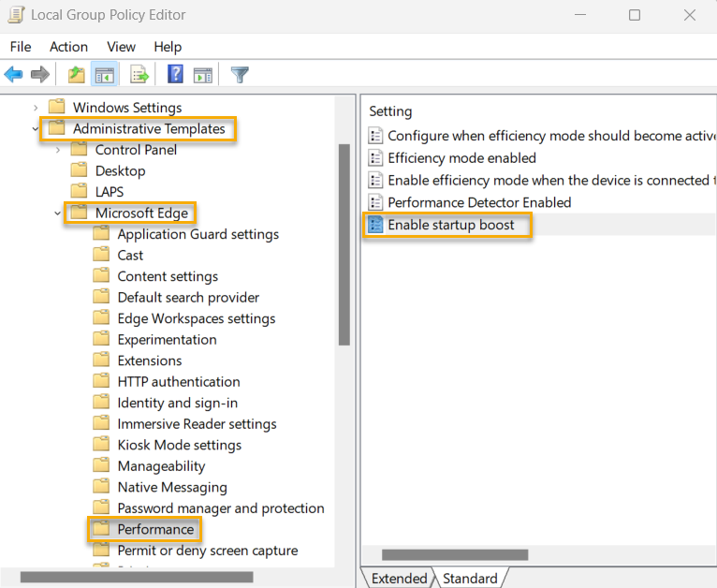Toggle the Show/Hide Console Tree icon
This screenshot has width=717, height=588.
[x=105, y=74]
